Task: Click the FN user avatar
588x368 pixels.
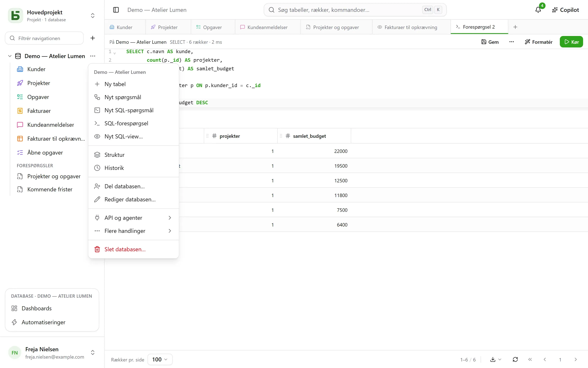Action: pos(14,353)
